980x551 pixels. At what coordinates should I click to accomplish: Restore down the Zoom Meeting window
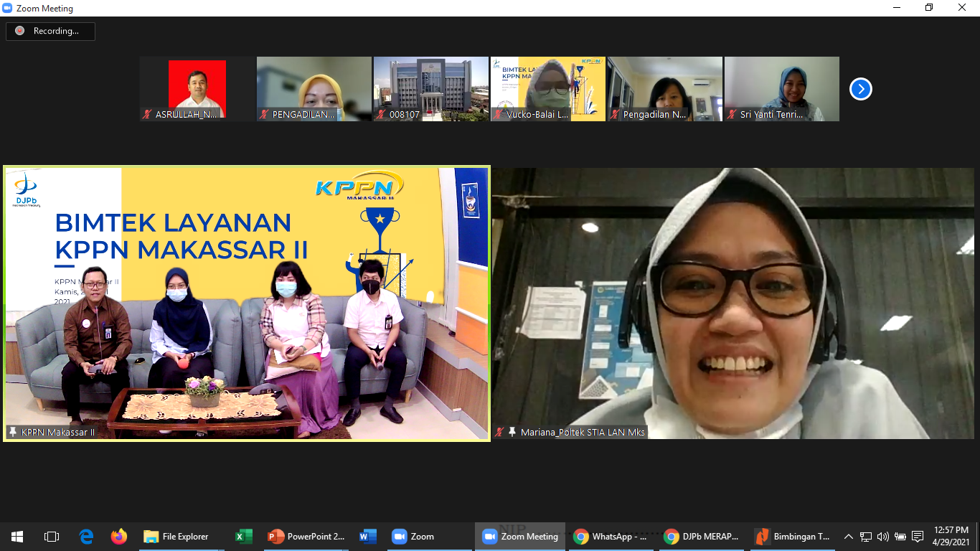pyautogui.click(x=929, y=8)
